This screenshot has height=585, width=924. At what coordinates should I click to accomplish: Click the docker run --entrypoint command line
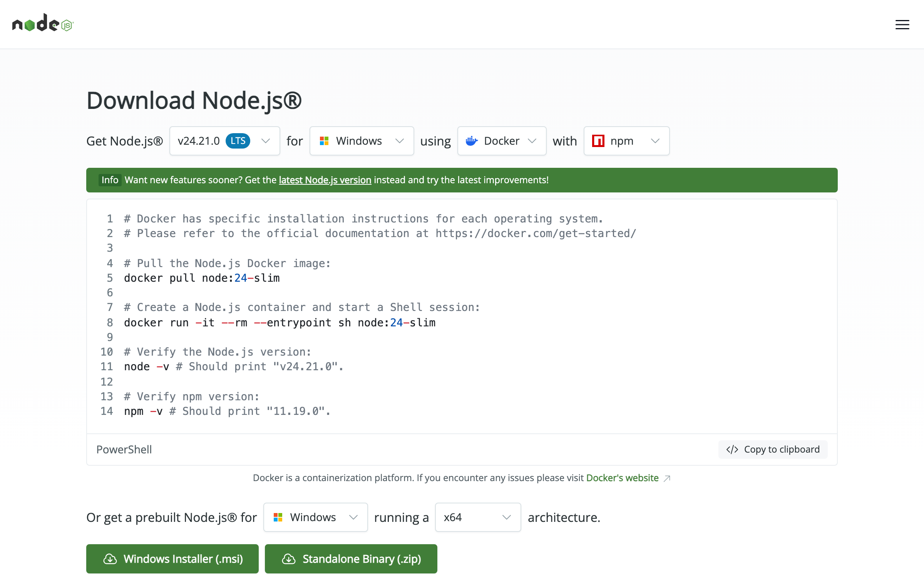[x=280, y=323]
